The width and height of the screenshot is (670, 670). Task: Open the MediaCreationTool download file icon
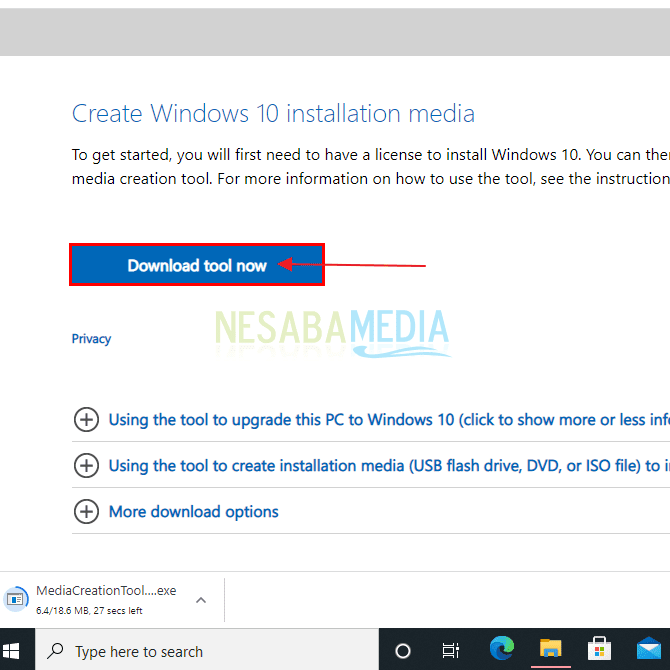click(16, 599)
